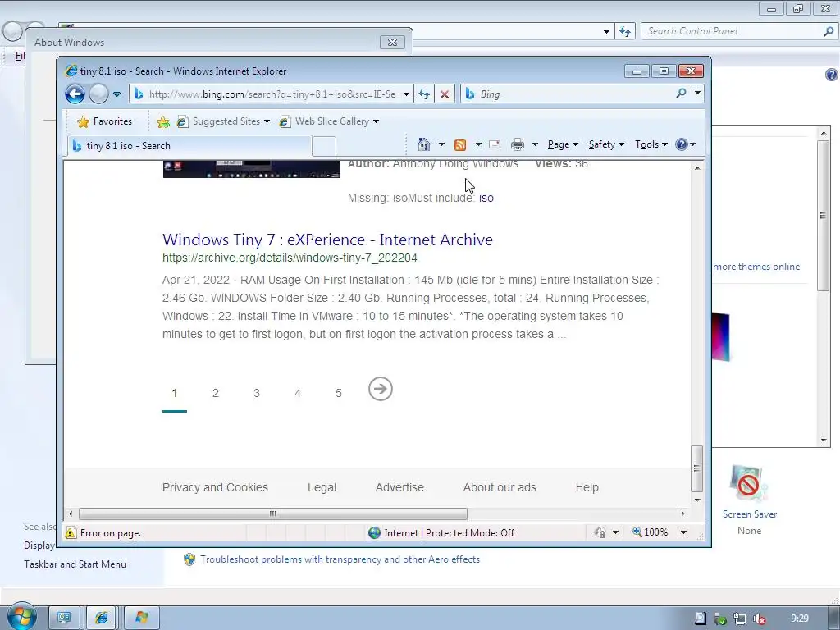Open the Page menu
Screen dimensions: 840x630
[x=563, y=144]
